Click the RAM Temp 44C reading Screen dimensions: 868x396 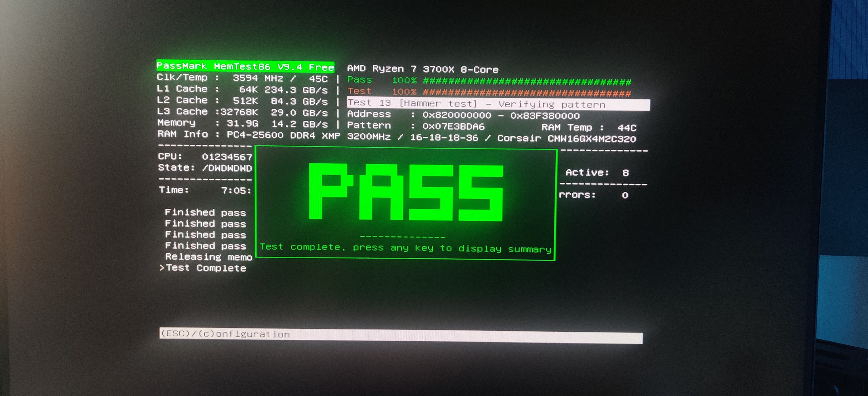point(588,128)
